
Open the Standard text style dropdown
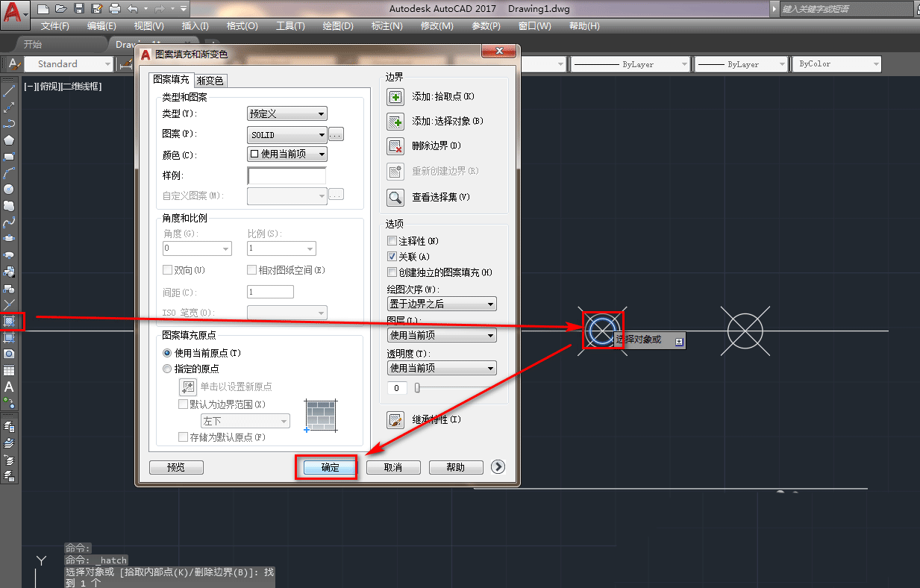point(69,64)
